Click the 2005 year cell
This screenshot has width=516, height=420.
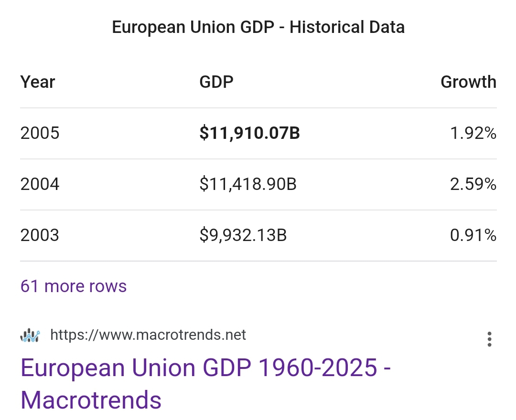40,133
